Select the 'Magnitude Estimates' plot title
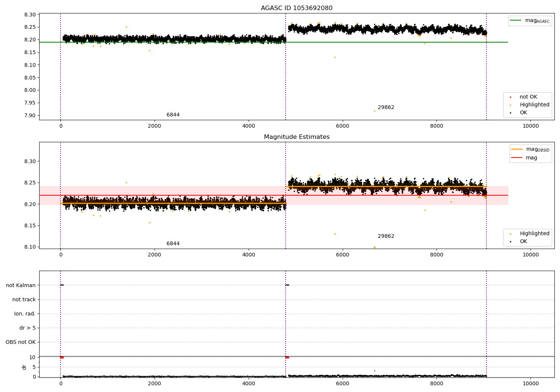The height and width of the screenshot is (392, 560). (296, 137)
